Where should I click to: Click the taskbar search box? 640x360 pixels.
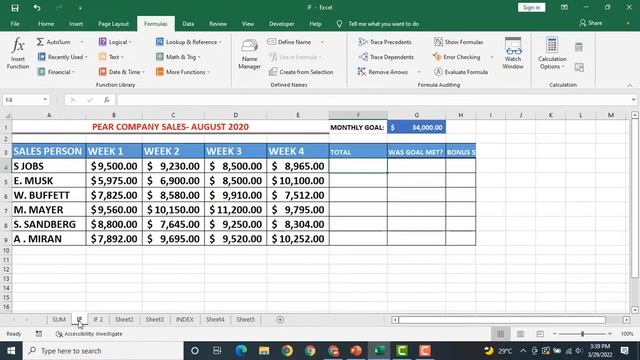(103, 351)
